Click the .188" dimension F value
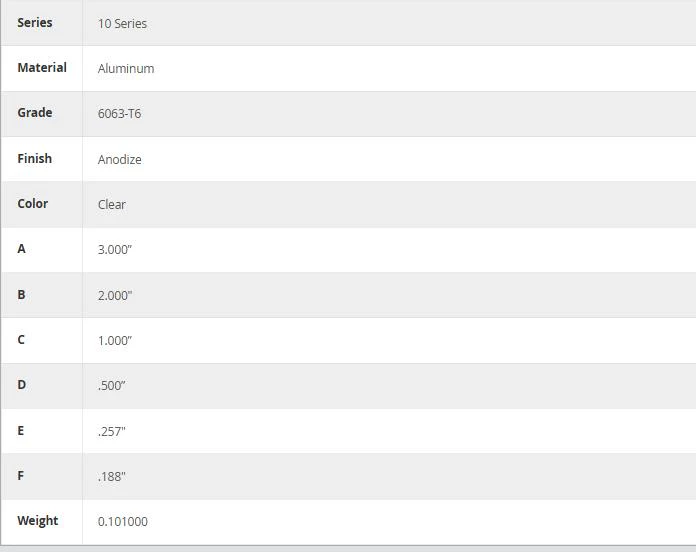 (112, 477)
